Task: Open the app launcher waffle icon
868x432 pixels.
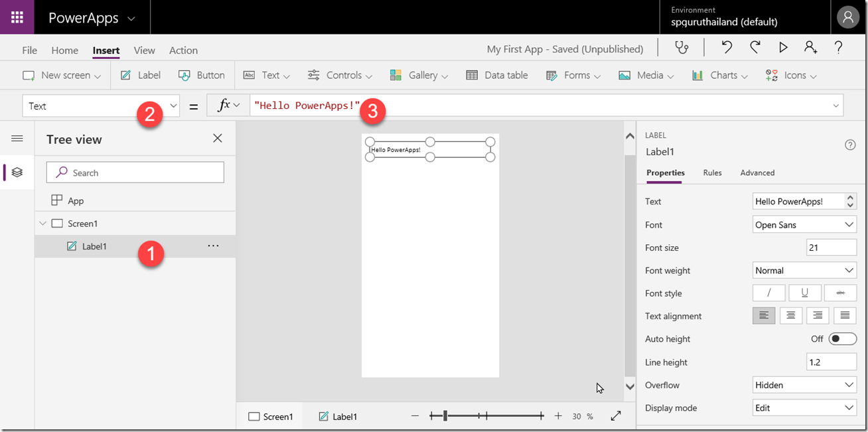Action: (17, 17)
